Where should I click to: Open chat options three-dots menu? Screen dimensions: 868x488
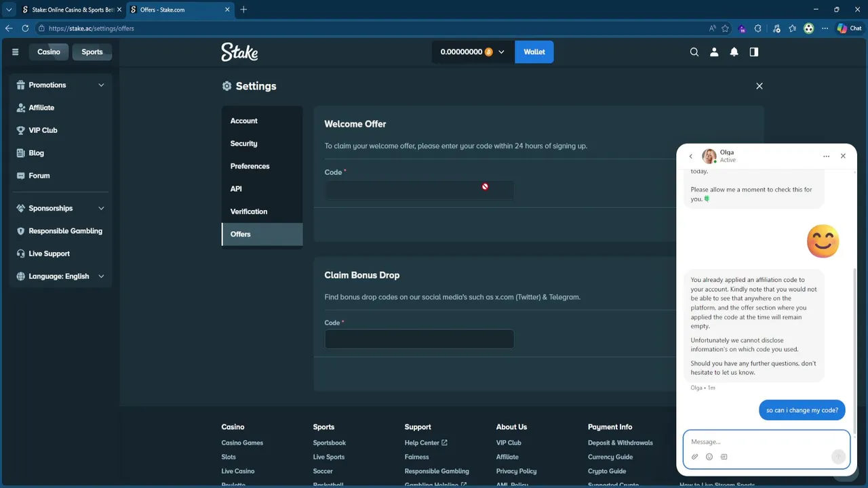pyautogui.click(x=826, y=156)
